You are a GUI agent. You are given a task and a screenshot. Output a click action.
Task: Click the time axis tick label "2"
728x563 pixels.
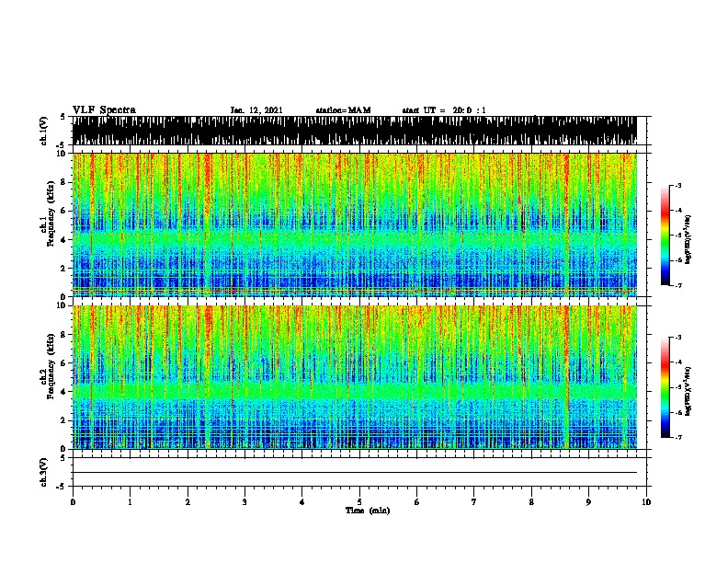188,502
